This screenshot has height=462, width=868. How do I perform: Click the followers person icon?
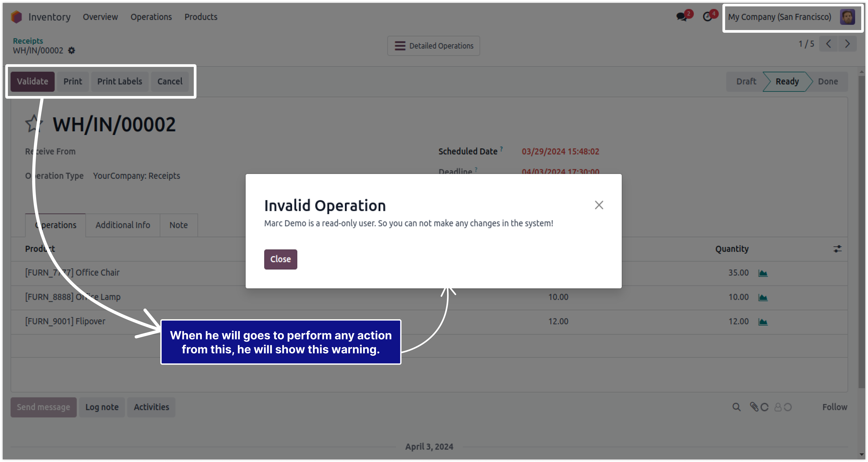(778, 407)
